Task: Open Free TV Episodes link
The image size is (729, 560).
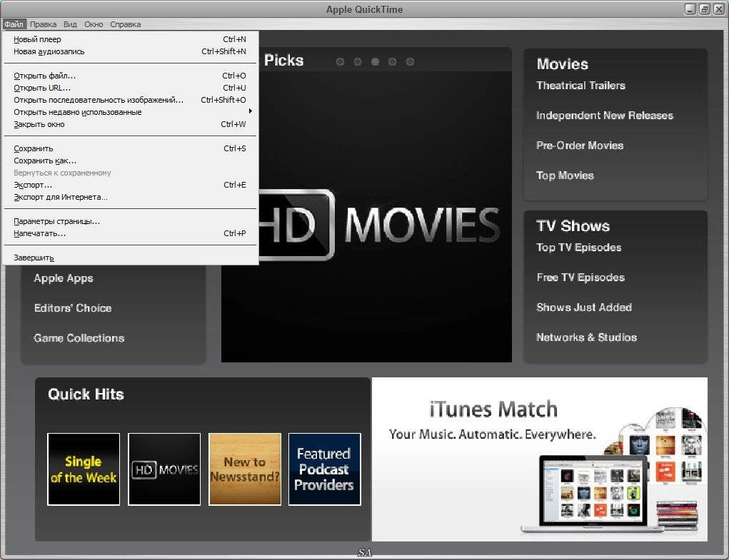Action: coord(580,278)
